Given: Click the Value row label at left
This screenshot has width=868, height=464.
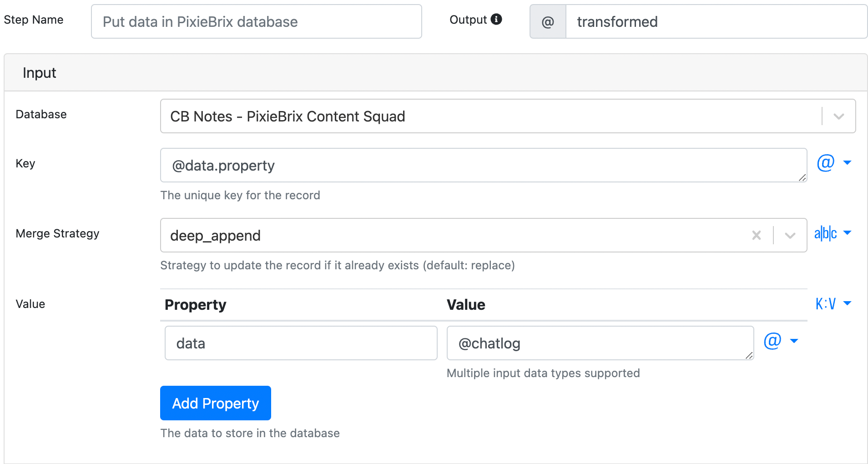Looking at the screenshot, I should 30,304.
